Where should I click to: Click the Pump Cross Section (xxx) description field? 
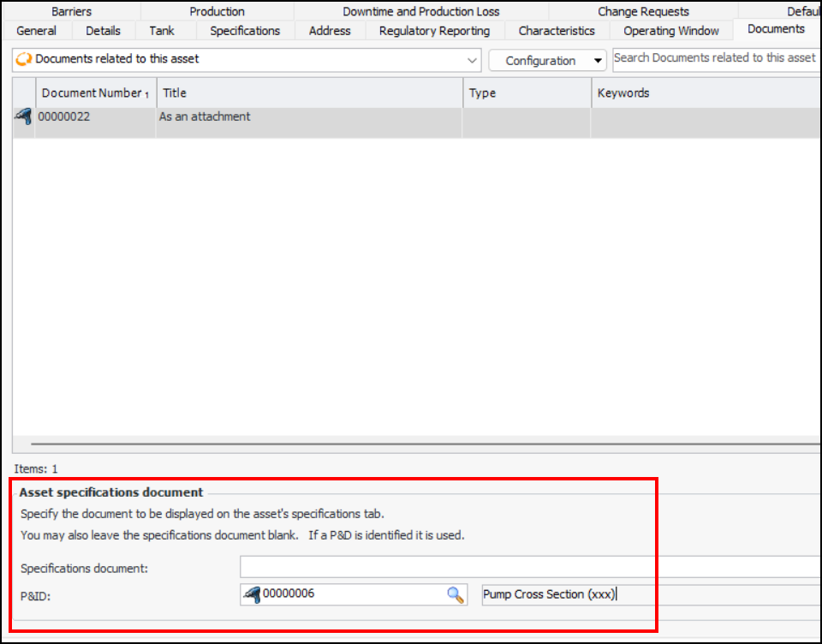tap(651, 594)
